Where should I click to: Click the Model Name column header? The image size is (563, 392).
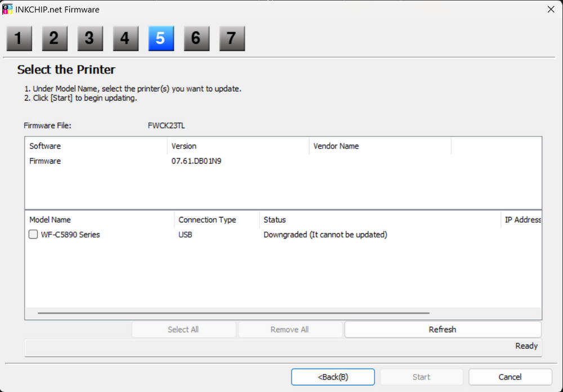click(50, 220)
